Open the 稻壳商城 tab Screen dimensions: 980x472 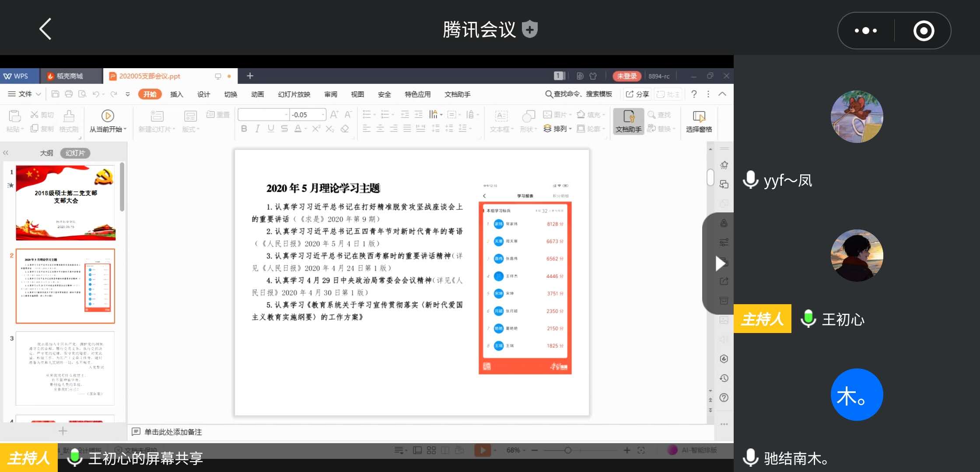tap(71, 76)
